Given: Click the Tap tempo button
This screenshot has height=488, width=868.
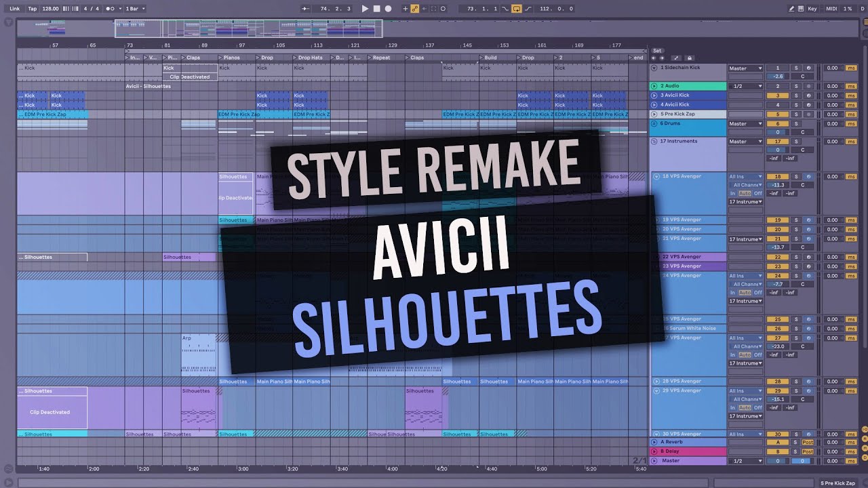Looking at the screenshot, I should click(33, 9).
